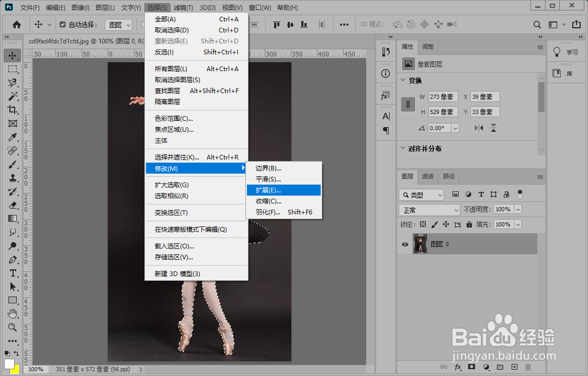Open the search magnifier in options bar
Viewport: 588px width, 376px height.
537,25
